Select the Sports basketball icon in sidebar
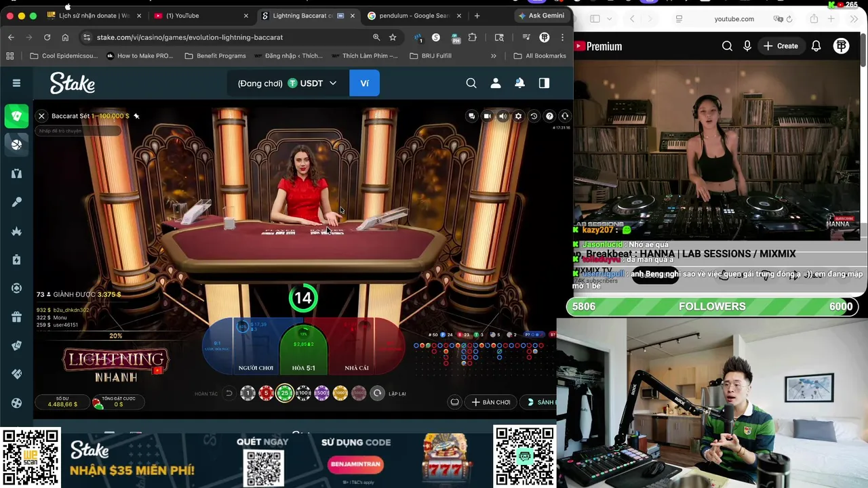This screenshot has height=488, width=868. pyautogui.click(x=16, y=144)
